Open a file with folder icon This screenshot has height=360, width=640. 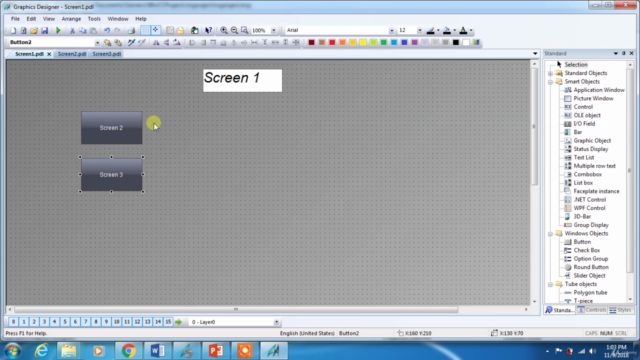click(x=34, y=31)
